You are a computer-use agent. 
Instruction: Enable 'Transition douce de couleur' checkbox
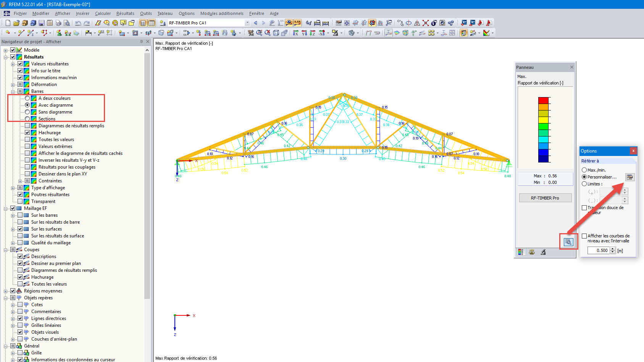pyautogui.click(x=584, y=208)
